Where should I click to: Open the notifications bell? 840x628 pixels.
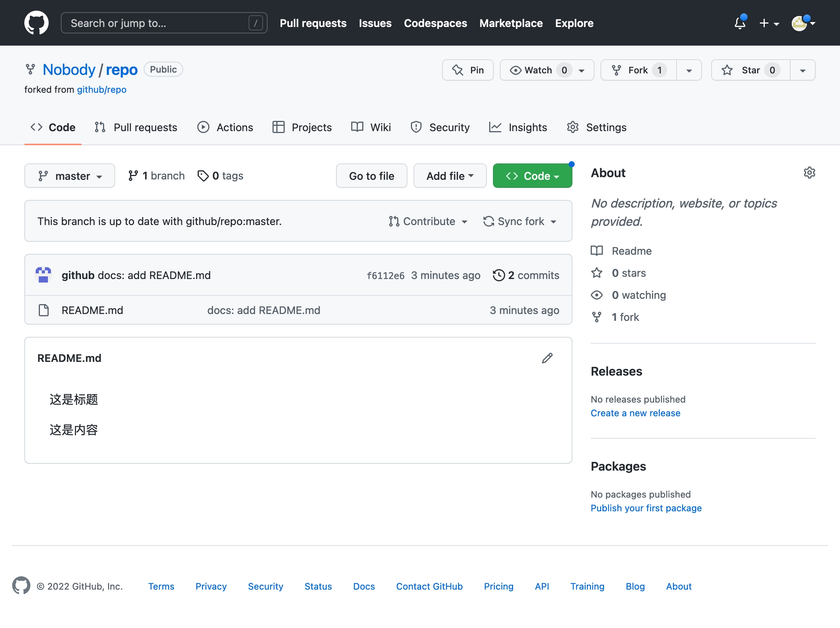[740, 23]
